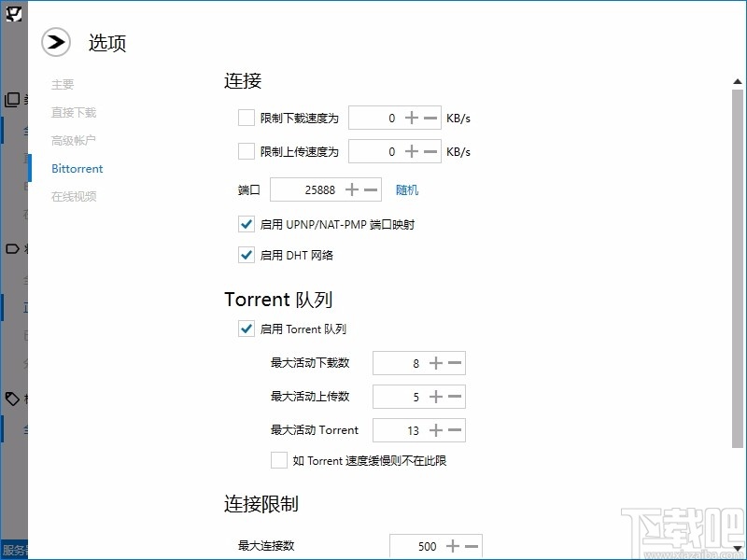Uncheck the 启用 DHT 网络 option

[247, 255]
